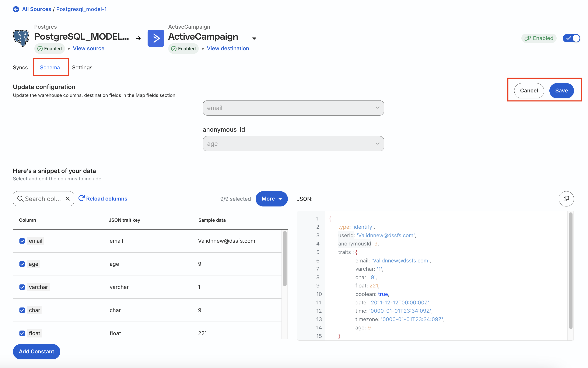Click the Postgresql_model-1 breadcrumb link
This screenshot has height=368, width=588.
click(x=81, y=9)
